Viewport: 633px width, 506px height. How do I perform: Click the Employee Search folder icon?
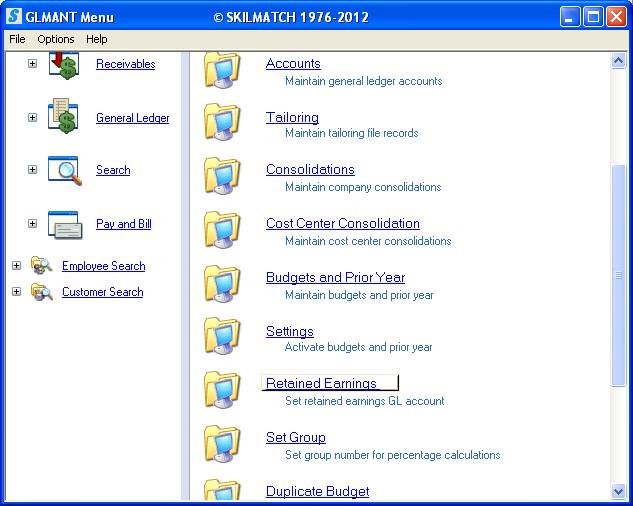(x=42, y=265)
